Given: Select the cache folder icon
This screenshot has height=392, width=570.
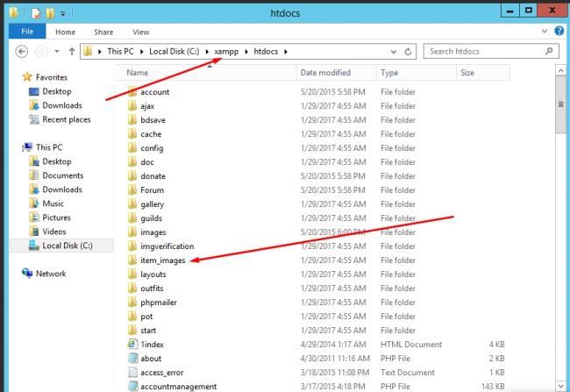Looking at the screenshot, I should click(132, 134).
